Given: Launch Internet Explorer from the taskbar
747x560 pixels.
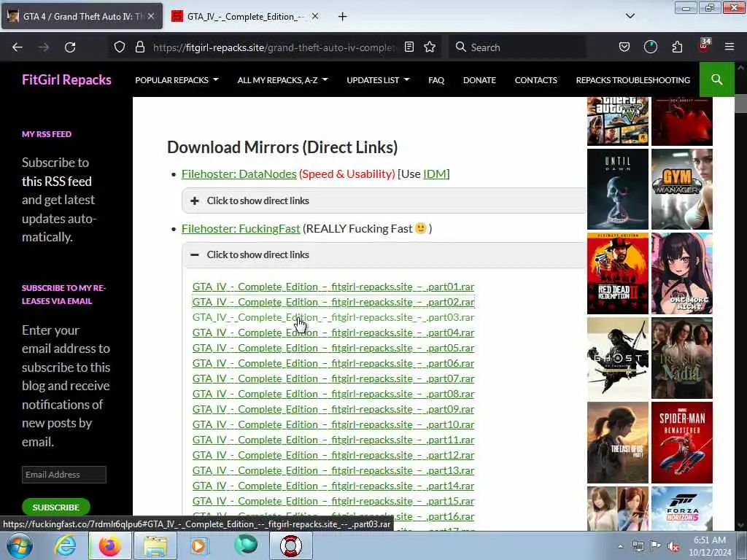Looking at the screenshot, I should pyautogui.click(x=65, y=545).
